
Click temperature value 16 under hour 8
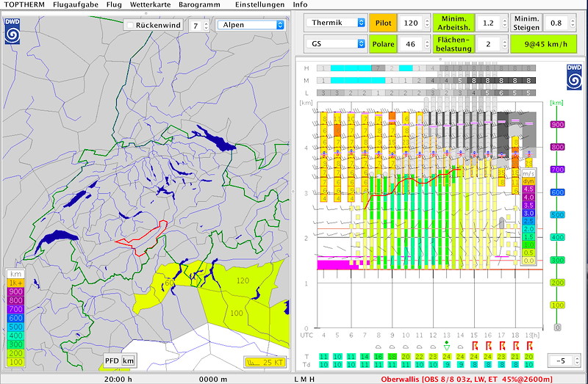pos(379,357)
